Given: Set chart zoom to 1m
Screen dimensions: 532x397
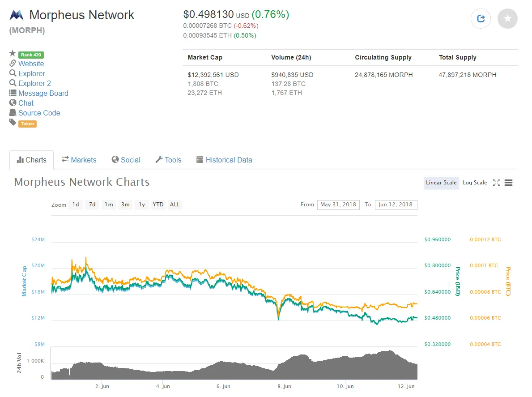Looking at the screenshot, I should click(109, 205).
